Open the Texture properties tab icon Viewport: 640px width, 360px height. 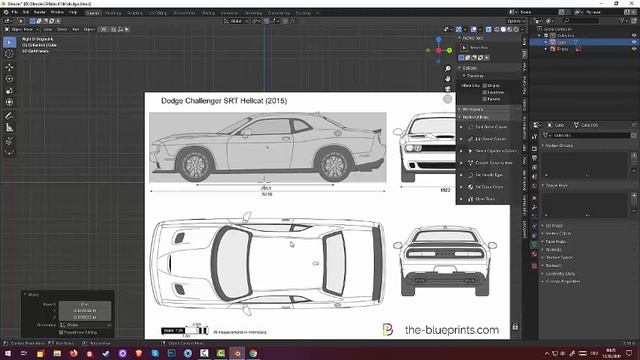534,266
